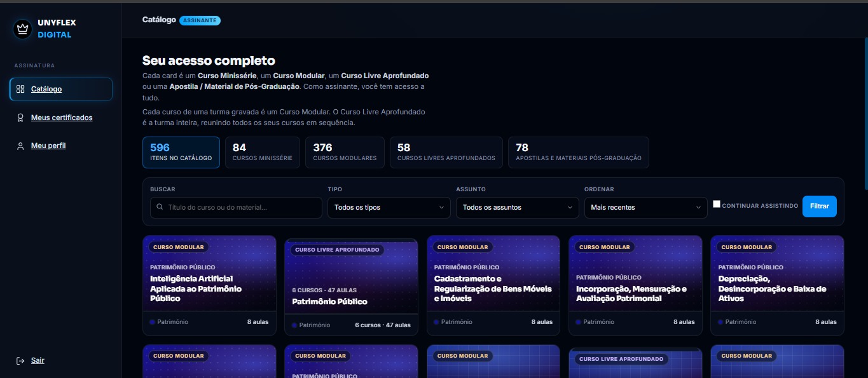
Task: Click the Filtrar button
Action: tap(819, 206)
